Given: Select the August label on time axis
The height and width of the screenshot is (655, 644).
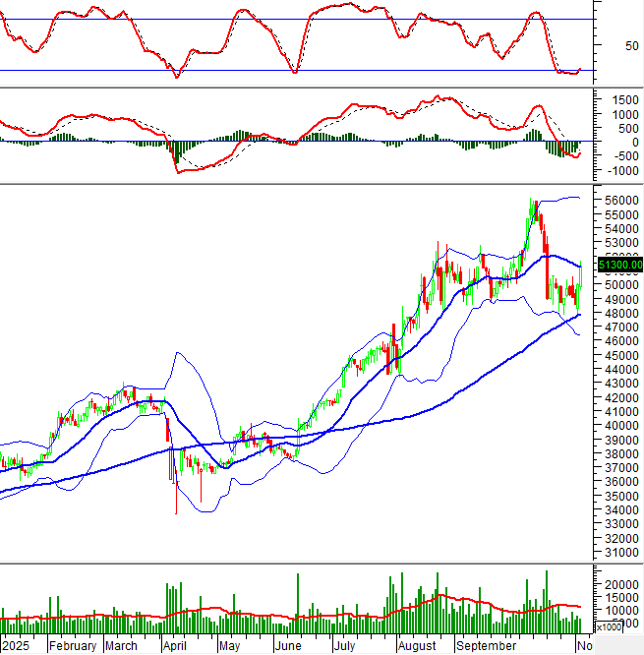Looking at the screenshot, I should tap(418, 646).
